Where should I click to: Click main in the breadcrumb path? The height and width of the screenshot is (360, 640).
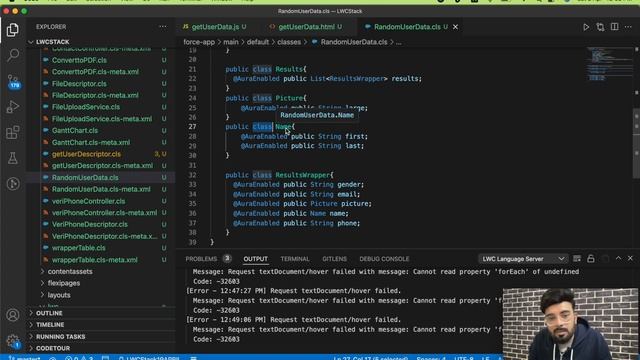click(x=231, y=42)
